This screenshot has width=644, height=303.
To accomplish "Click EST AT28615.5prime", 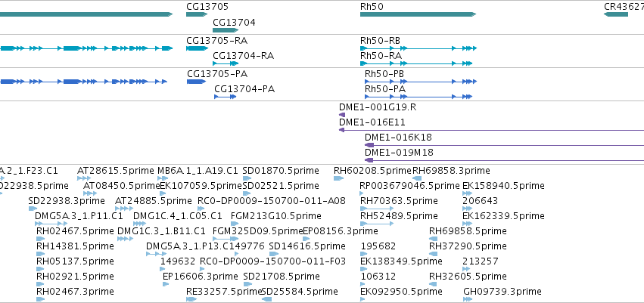I will point(84,178).
